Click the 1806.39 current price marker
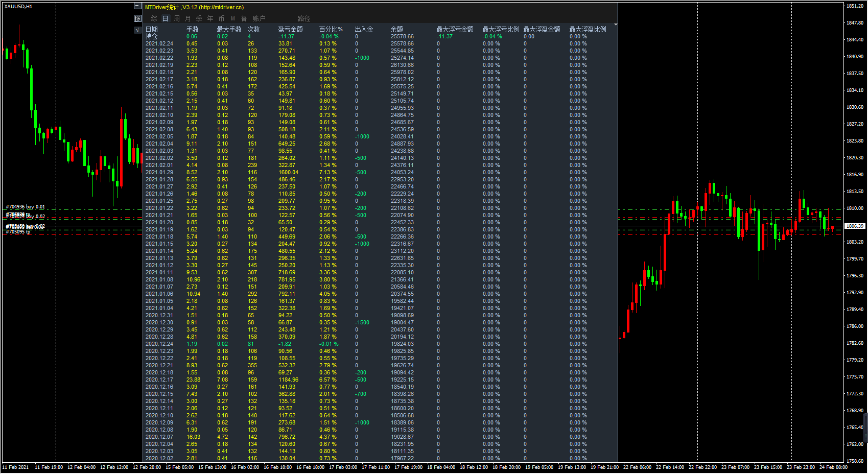The image size is (868, 474). (x=854, y=226)
